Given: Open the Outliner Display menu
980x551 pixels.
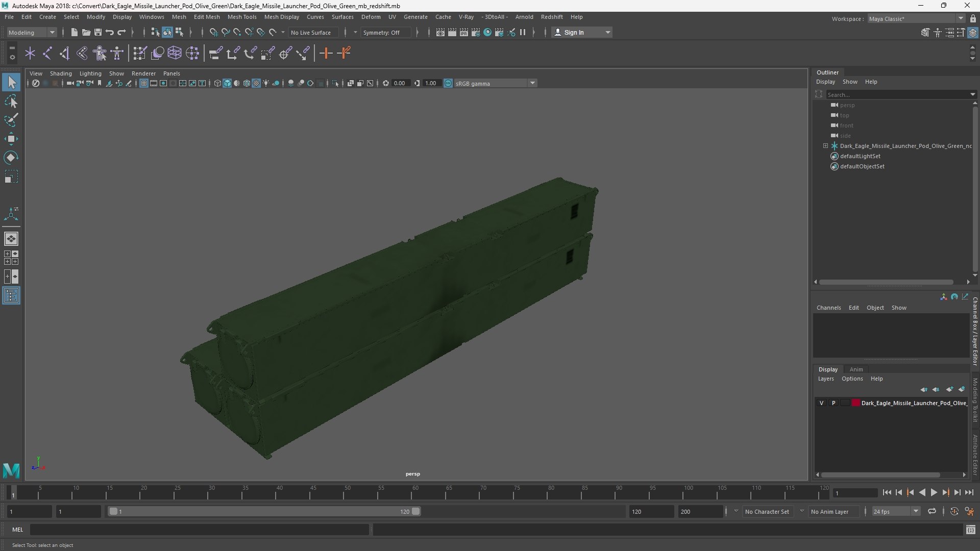Looking at the screenshot, I should 825,82.
